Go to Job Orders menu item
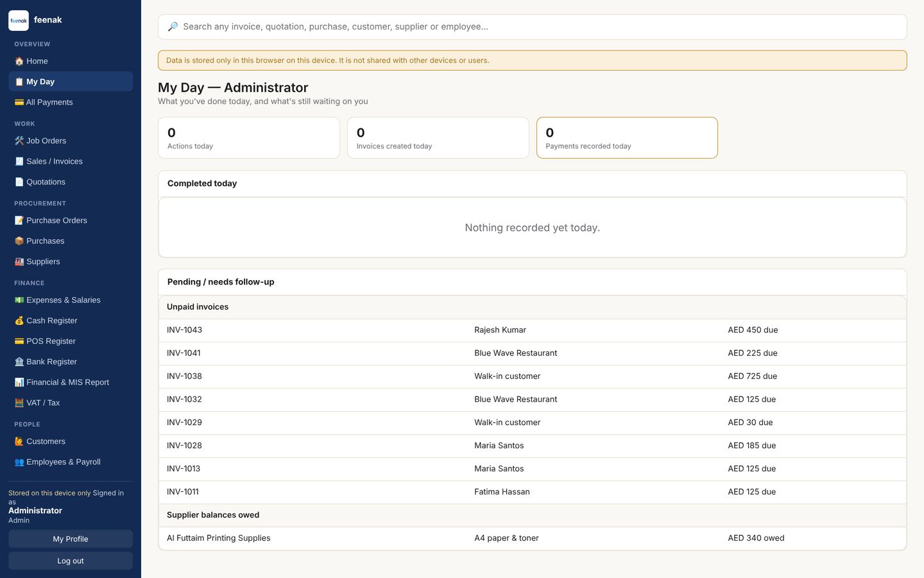924x578 pixels. click(71, 141)
